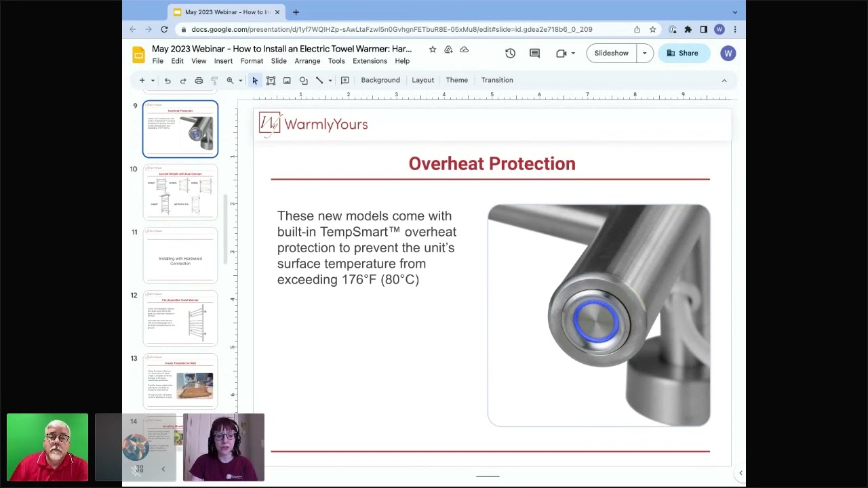Screen dimensions: 868x488
Task: Click the browser address bar URL
Action: coord(392,29)
